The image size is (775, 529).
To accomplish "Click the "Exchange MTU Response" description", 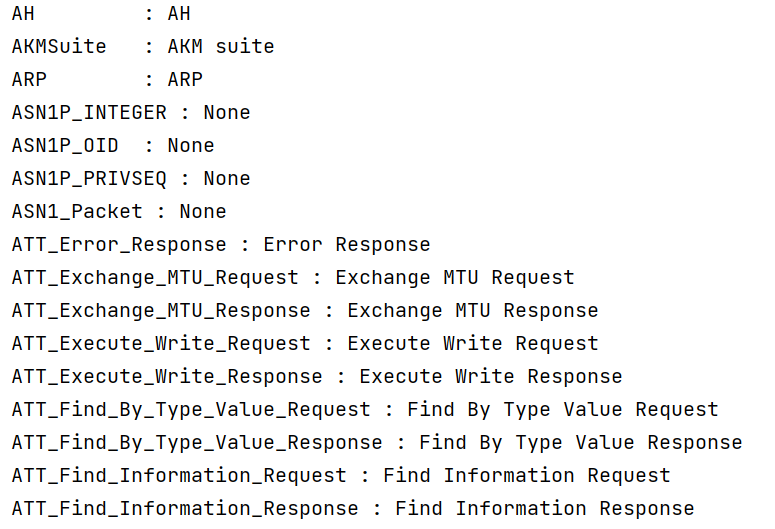I will click(x=472, y=311).
